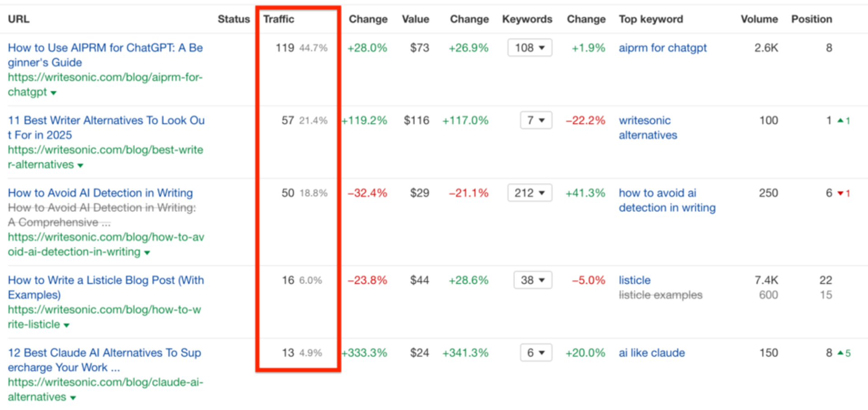Expand URL dropdown arrow after how-to-write-listicle

pos(67,325)
